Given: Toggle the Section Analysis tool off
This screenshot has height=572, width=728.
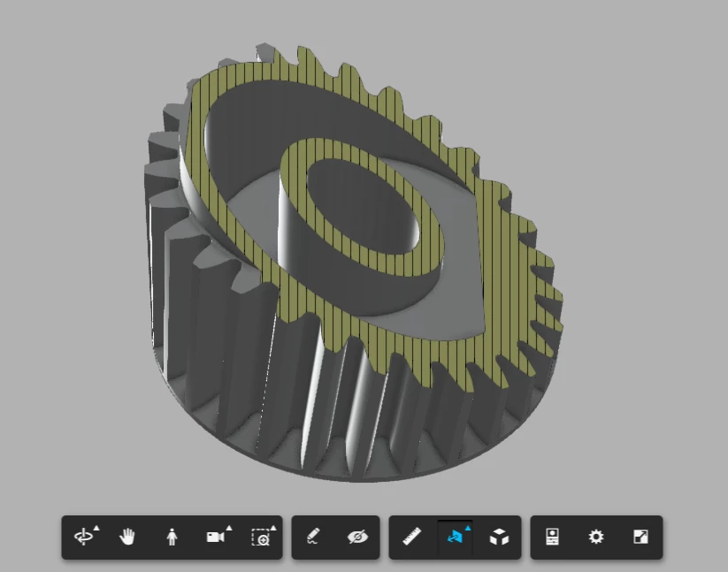Looking at the screenshot, I should [x=456, y=537].
